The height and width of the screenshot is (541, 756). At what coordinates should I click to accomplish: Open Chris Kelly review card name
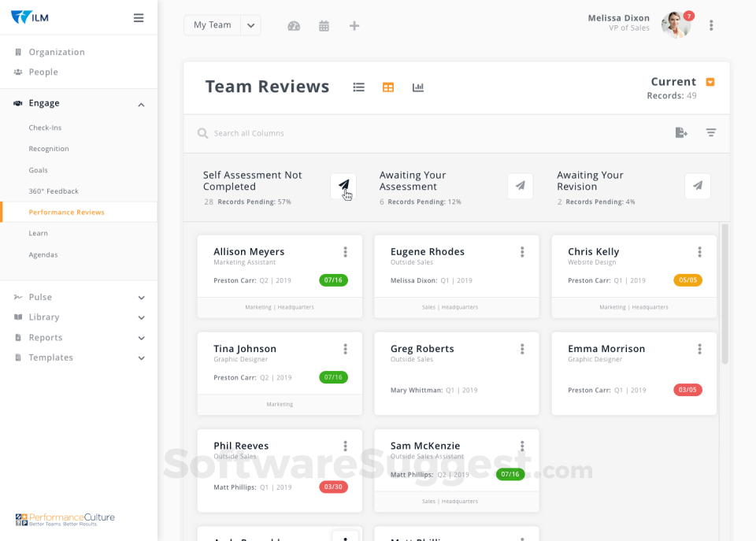point(593,252)
